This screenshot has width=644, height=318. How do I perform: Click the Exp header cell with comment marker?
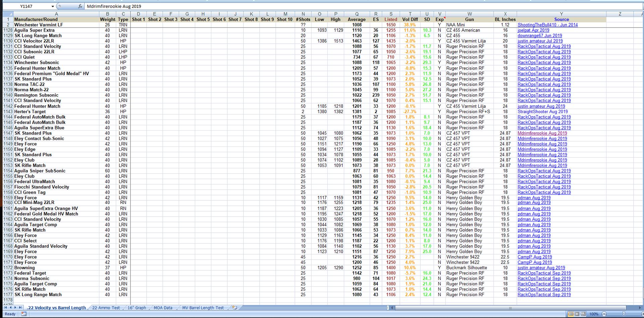[x=439, y=19]
